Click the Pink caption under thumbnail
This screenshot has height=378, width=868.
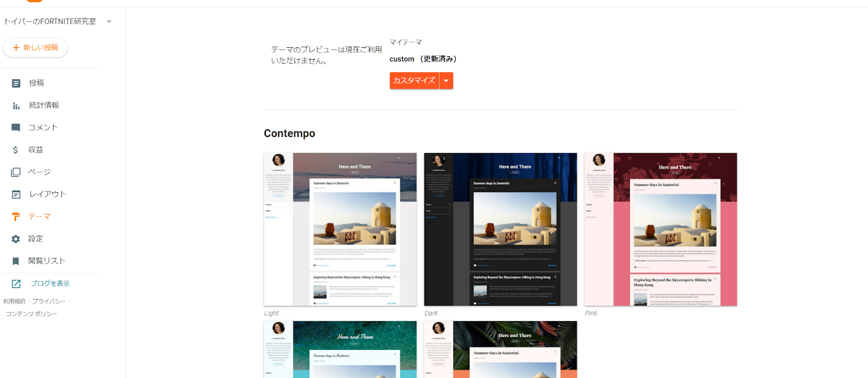591,313
